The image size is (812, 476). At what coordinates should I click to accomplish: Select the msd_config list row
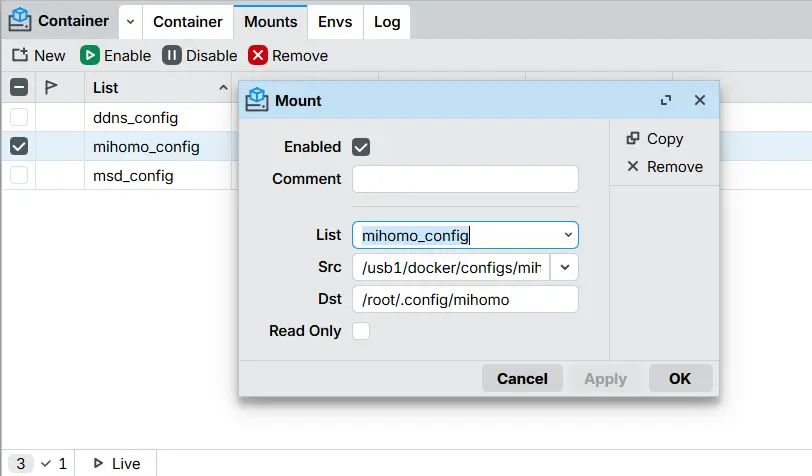(133, 176)
